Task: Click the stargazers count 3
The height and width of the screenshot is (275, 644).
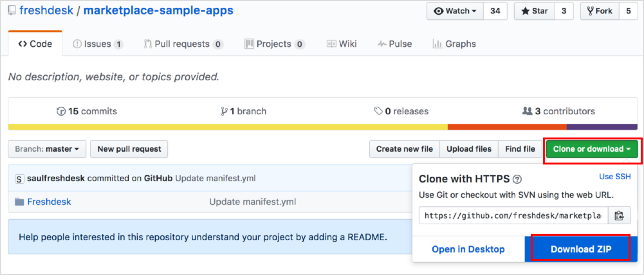Action: 564,11
